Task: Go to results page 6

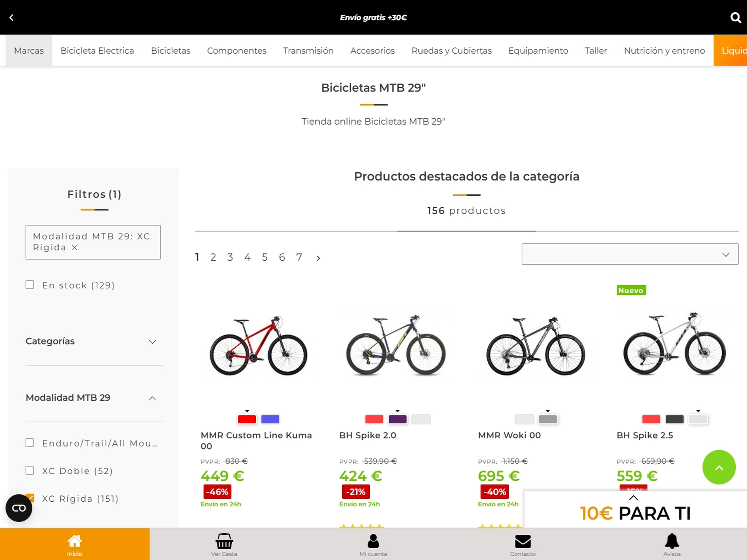Action: point(282,257)
